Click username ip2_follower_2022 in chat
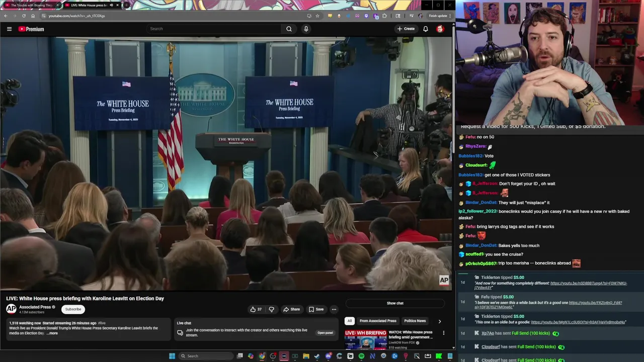This screenshot has height=362, width=644. pyautogui.click(x=477, y=211)
